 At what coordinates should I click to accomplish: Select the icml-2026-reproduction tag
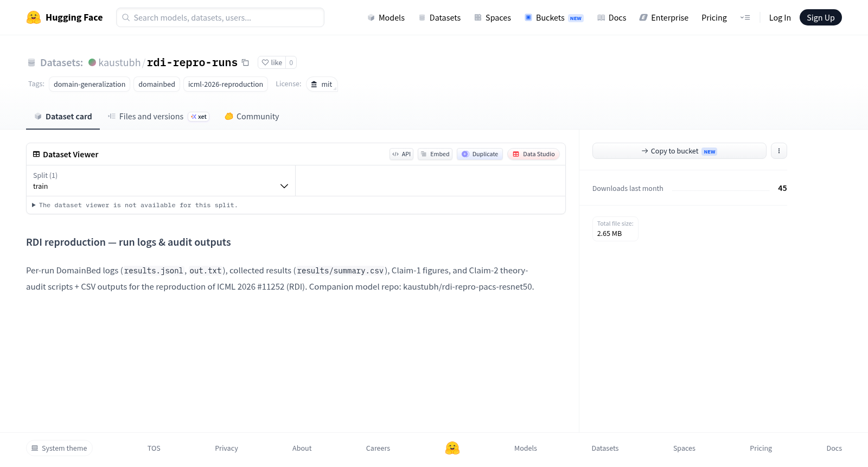[x=226, y=84]
